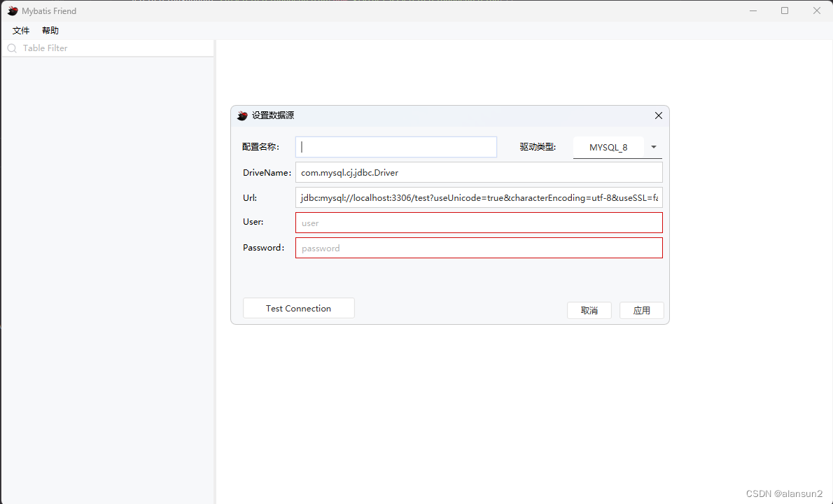Click the Table Filter search field

[108, 48]
